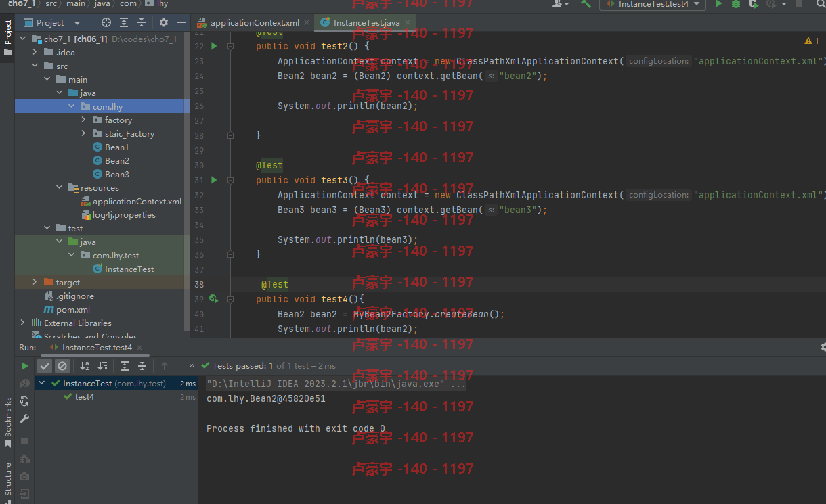Open the user account dropdown in toolbar
Image resolution: width=826 pixels, height=504 pixels.
(561, 4)
